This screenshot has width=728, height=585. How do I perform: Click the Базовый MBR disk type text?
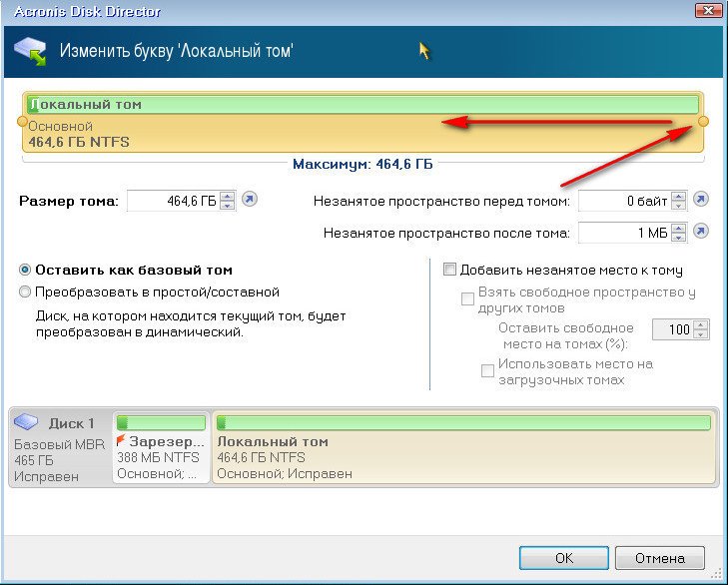coord(60,444)
